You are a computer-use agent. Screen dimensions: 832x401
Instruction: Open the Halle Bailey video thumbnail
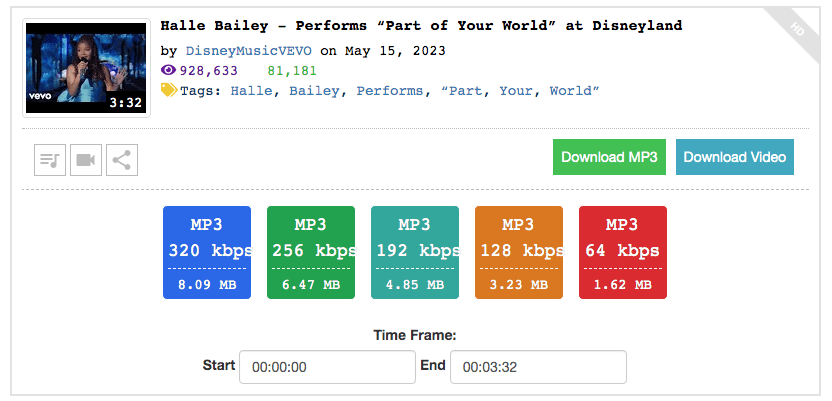coord(86,68)
